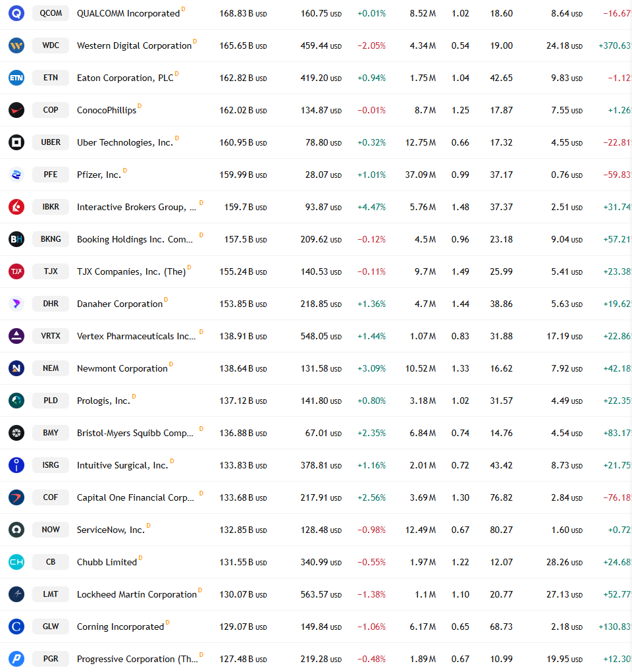Click the TJX logo icon
The height and width of the screenshot is (672, 632).
click(16, 271)
